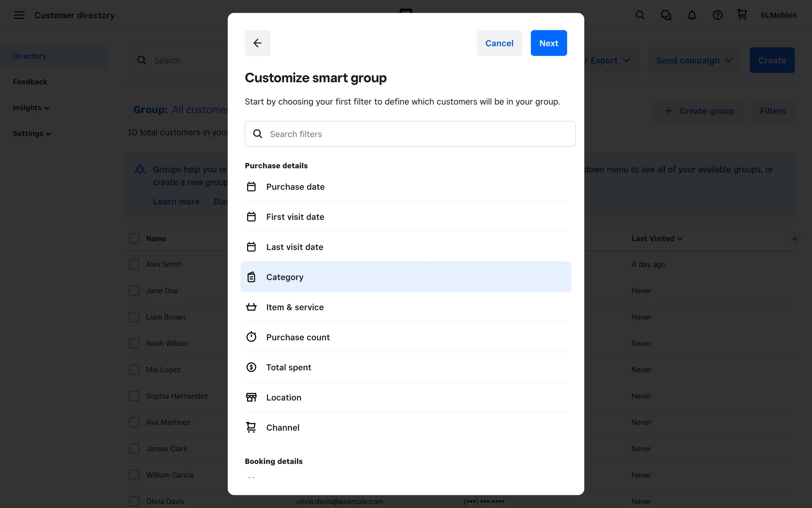The width and height of the screenshot is (812, 508).
Task: Cancel the smart group dialog
Action: tap(499, 43)
